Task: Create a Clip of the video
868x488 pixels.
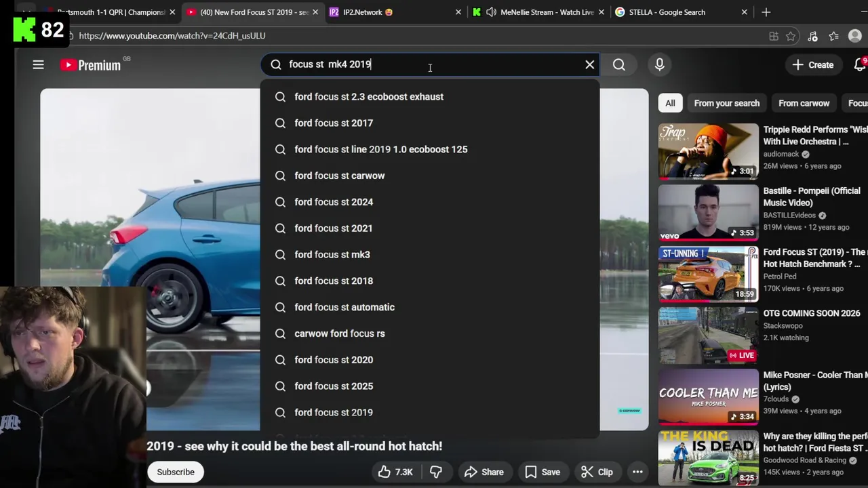Action: pos(597,472)
